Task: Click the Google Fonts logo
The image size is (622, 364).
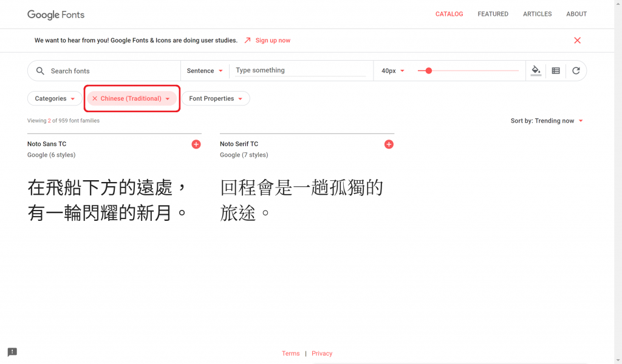Action: tap(56, 15)
